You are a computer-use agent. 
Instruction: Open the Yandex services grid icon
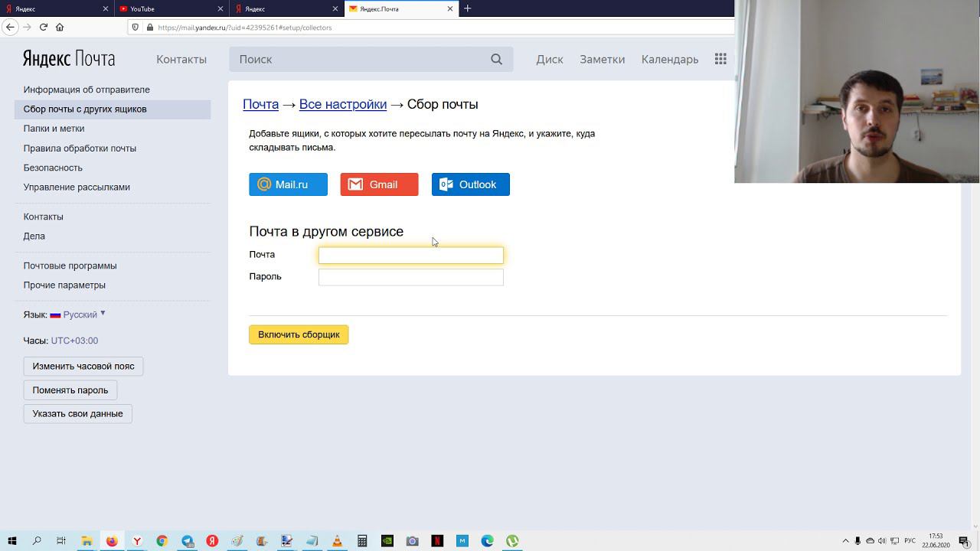[720, 59]
